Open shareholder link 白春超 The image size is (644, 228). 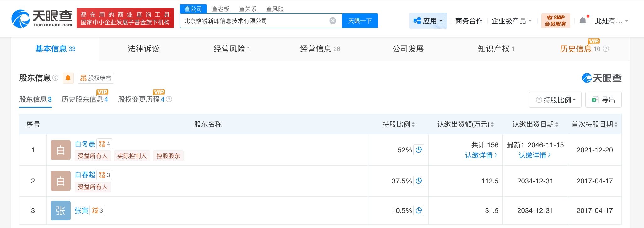(85, 175)
